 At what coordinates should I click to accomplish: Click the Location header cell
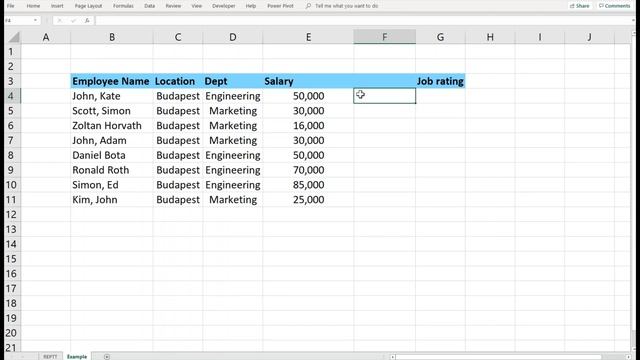pyautogui.click(x=178, y=81)
